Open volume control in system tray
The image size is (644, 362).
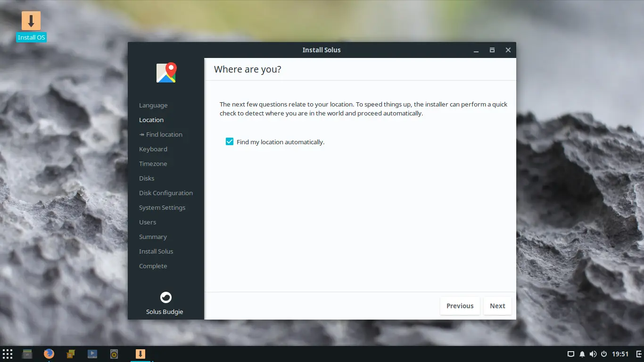[x=593, y=354]
